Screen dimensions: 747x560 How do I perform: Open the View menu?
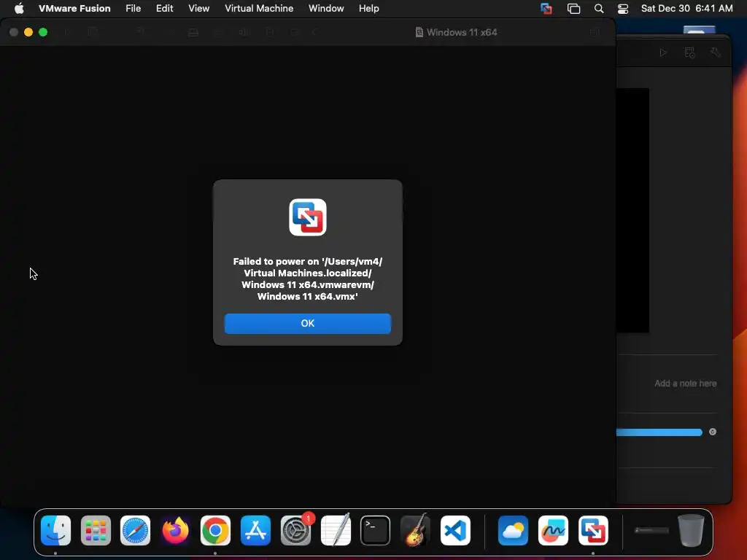[198, 8]
